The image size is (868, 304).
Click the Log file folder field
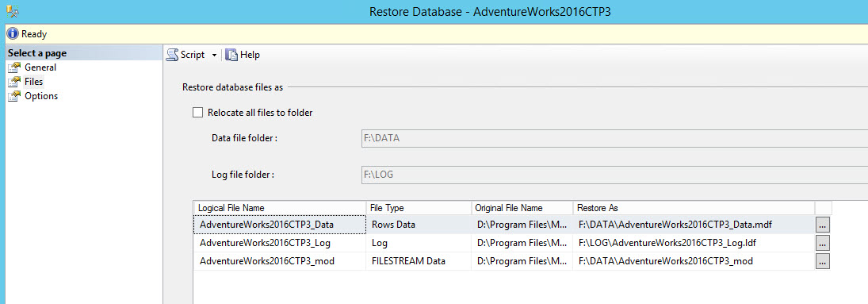point(614,175)
